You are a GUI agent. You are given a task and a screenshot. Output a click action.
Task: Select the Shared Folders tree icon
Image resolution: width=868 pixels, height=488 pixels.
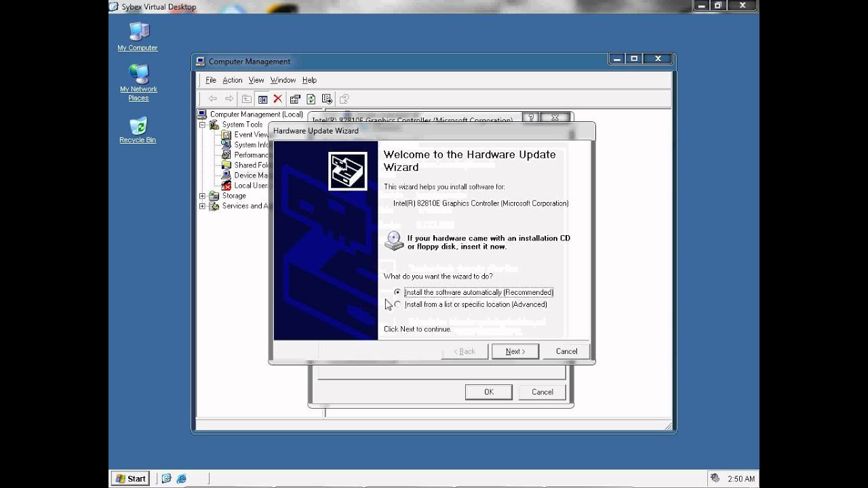pyautogui.click(x=226, y=165)
